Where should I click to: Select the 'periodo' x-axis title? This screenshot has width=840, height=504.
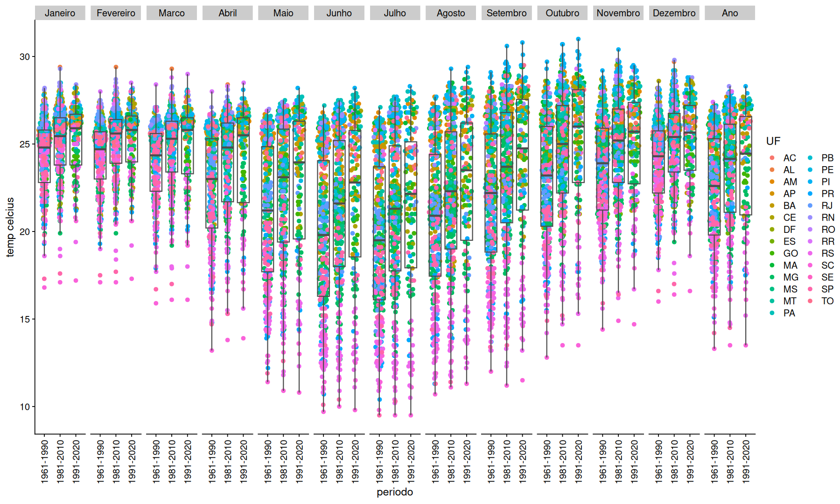click(x=395, y=492)
